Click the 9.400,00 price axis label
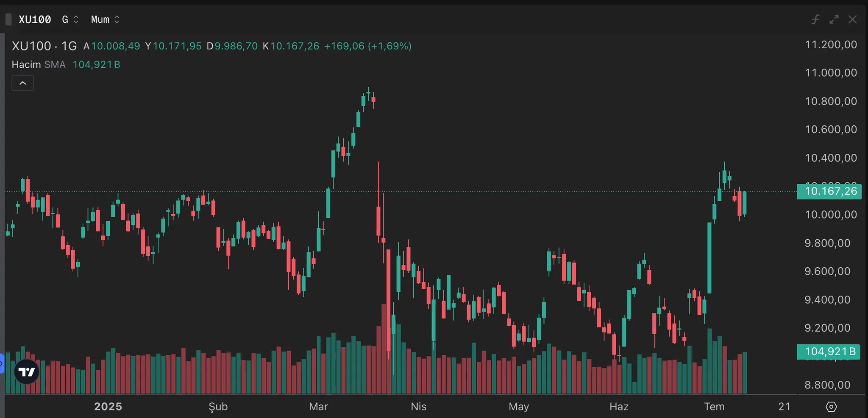868x418 pixels. pos(828,299)
